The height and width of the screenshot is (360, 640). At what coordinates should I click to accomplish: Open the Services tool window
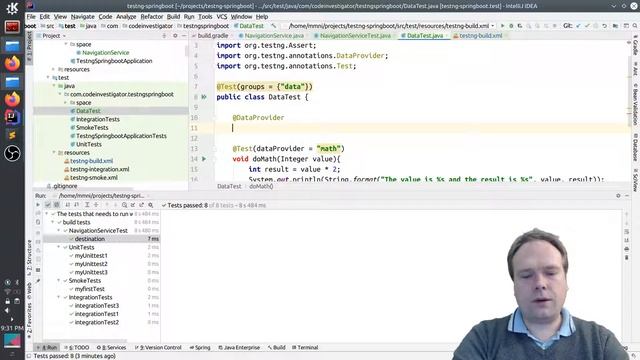(111, 347)
